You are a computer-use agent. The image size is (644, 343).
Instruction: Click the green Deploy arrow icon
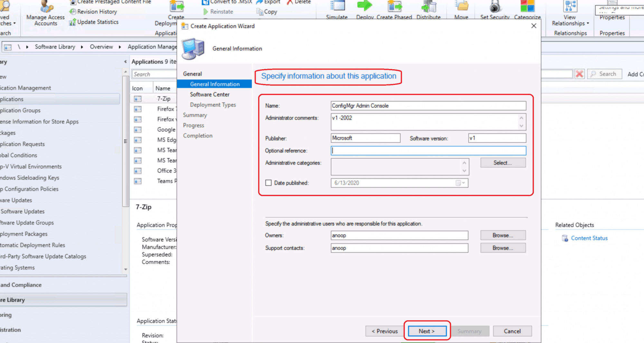coord(365,6)
